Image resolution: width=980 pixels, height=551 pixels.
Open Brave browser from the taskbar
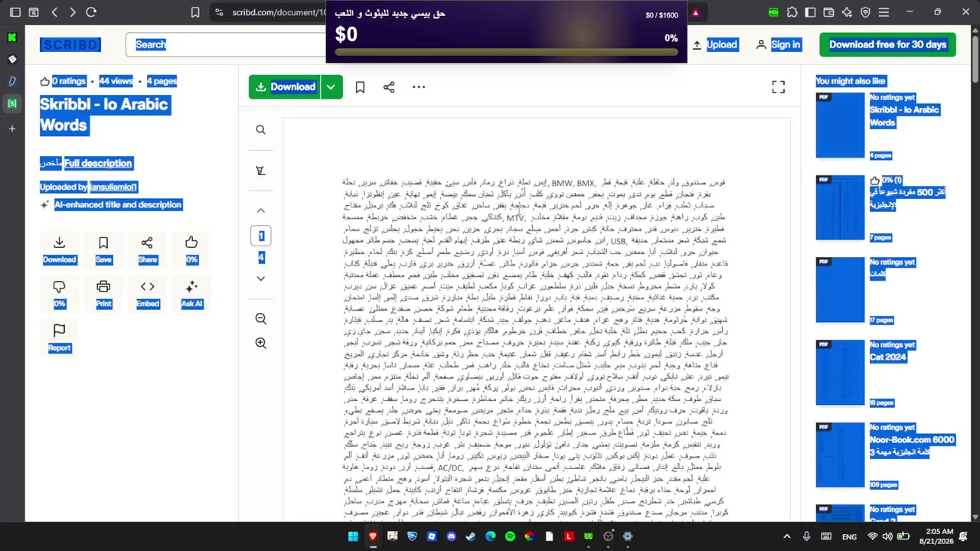click(373, 536)
